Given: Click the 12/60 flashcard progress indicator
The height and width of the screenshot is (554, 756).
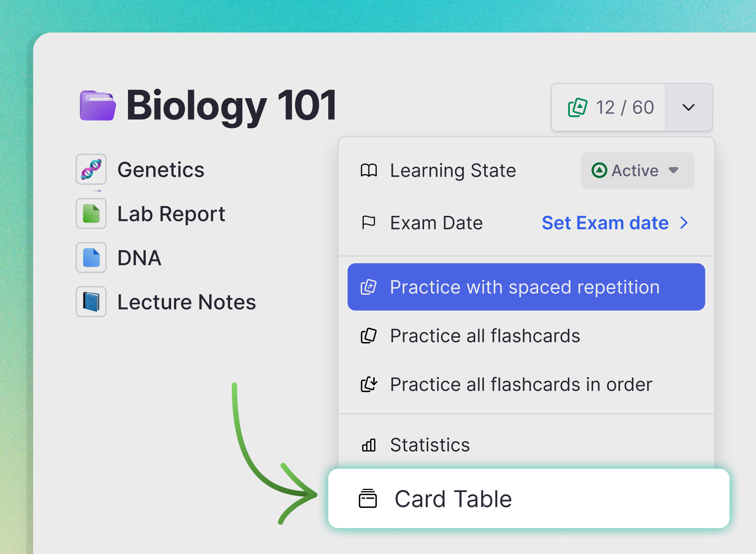Looking at the screenshot, I should click(625, 107).
